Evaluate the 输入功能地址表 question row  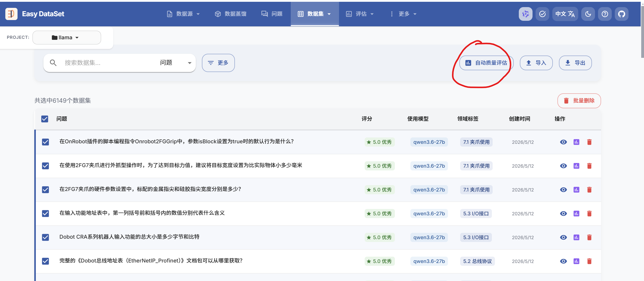576,214
